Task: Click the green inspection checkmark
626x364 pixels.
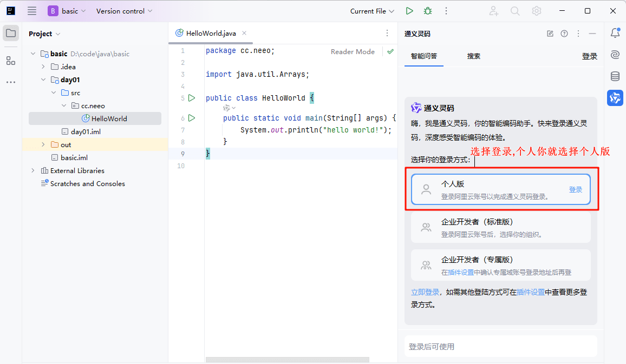Action: [390, 51]
